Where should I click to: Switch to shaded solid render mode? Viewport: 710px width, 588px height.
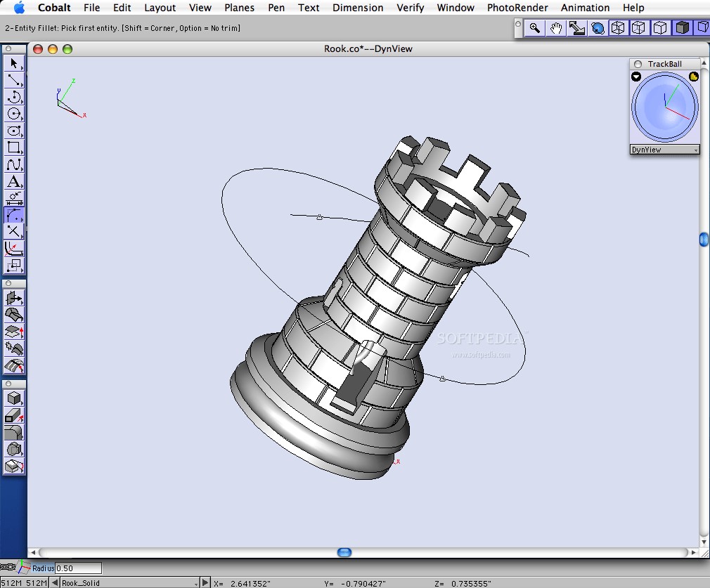(x=681, y=28)
